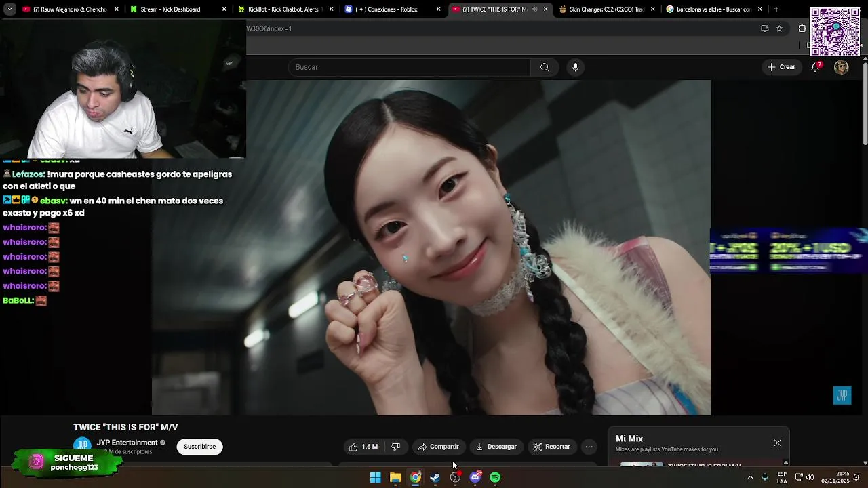This screenshot has width=868, height=488.
Task: Click the SIGUEME ponchogg123 overlay badge
Action: 68,462
